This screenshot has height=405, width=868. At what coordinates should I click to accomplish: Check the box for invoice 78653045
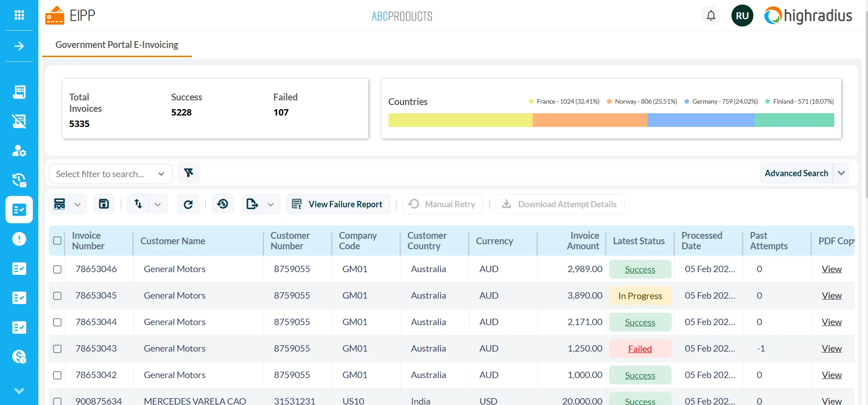coord(57,296)
